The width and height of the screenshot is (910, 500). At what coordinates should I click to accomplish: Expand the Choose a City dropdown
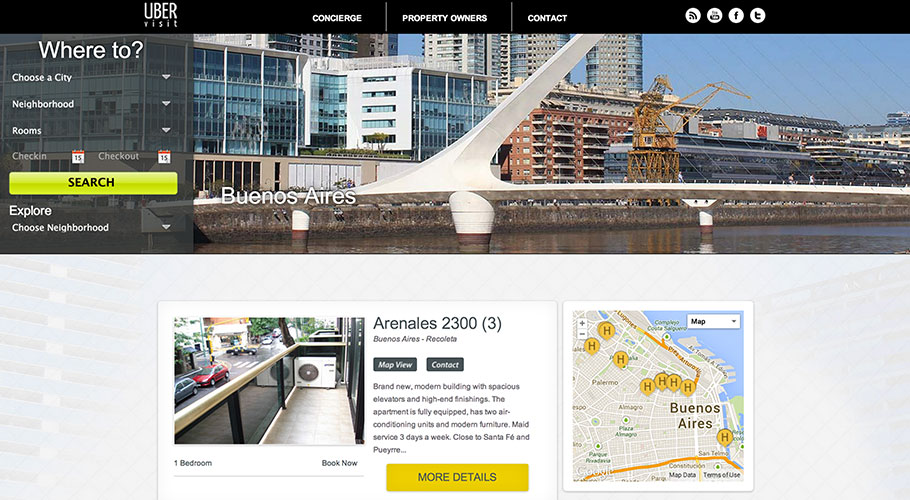(x=91, y=77)
